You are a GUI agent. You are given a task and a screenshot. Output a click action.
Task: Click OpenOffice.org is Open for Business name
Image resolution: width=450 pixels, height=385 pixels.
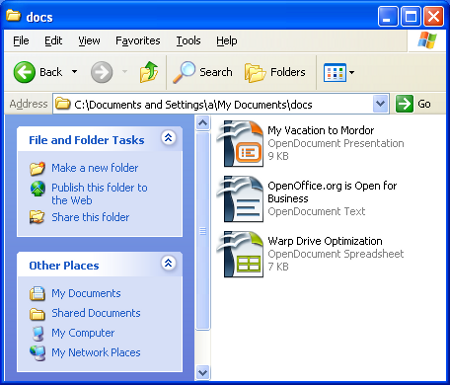[332, 192]
